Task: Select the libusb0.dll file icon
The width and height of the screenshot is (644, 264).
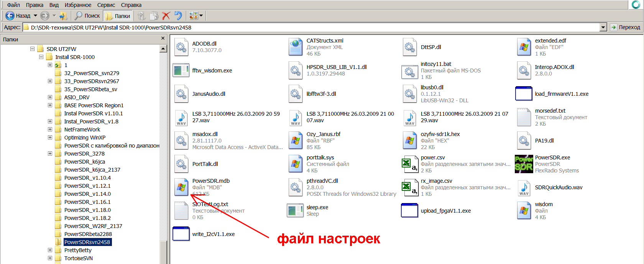Action: tap(409, 94)
